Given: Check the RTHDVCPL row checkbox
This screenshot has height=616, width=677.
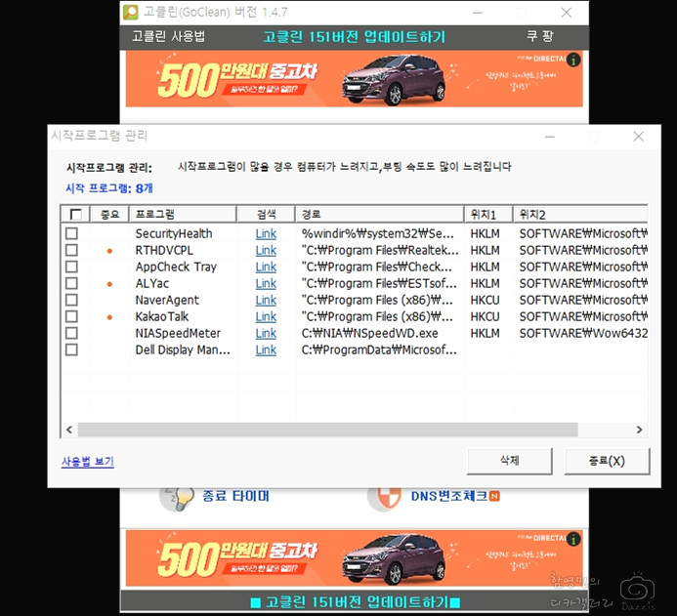Looking at the screenshot, I should tap(71, 250).
